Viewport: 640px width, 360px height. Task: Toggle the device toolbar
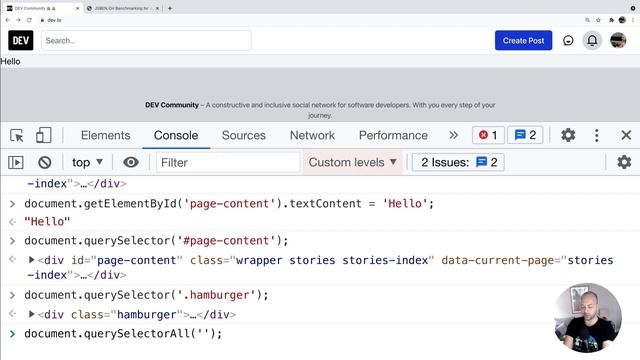(x=43, y=135)
